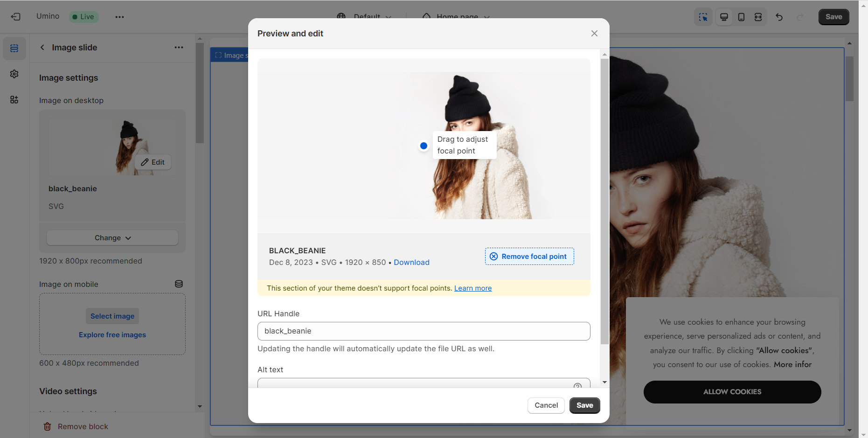This screenshot has width=868, height=438.
Task: Open the App embeds icon
Action: coord(14,100)
